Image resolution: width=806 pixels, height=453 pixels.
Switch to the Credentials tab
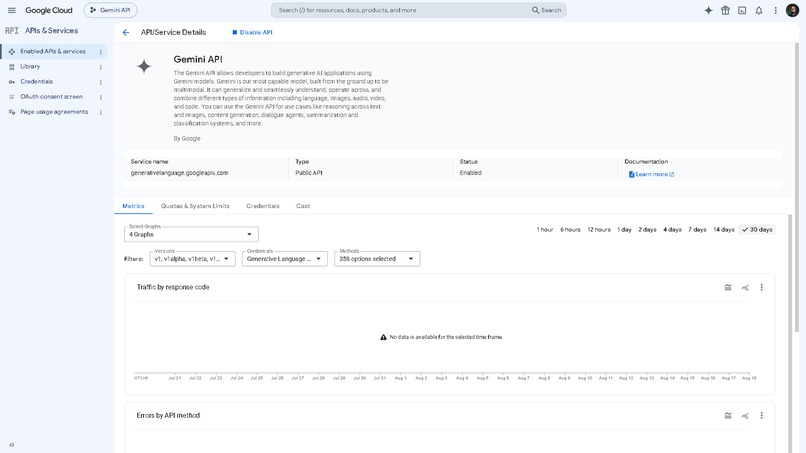point(263,206)
